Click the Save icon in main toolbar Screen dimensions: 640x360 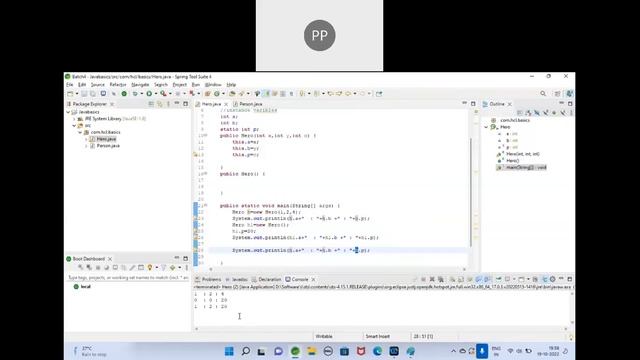click(x=84, y=93)
